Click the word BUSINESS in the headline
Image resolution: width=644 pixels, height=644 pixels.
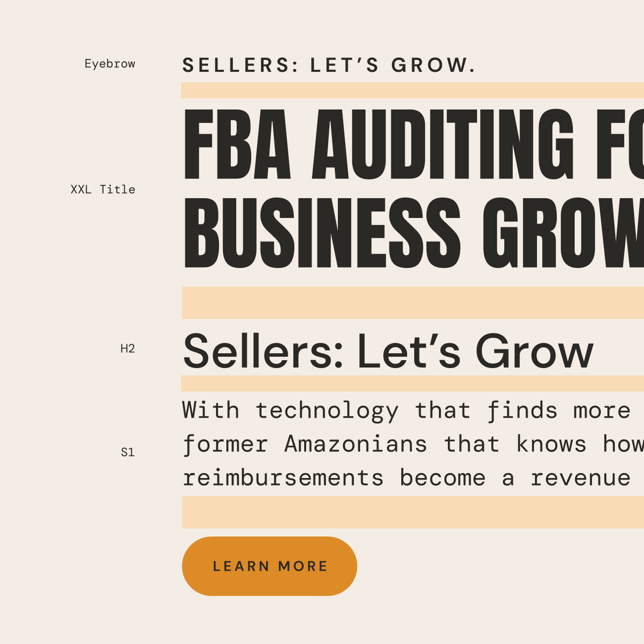322,233
